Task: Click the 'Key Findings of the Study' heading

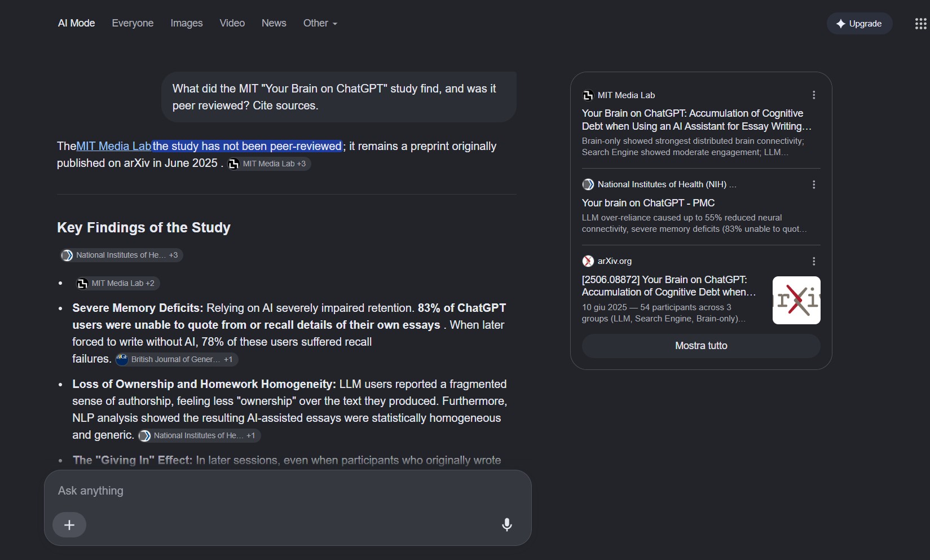Action: click(144, 227)
